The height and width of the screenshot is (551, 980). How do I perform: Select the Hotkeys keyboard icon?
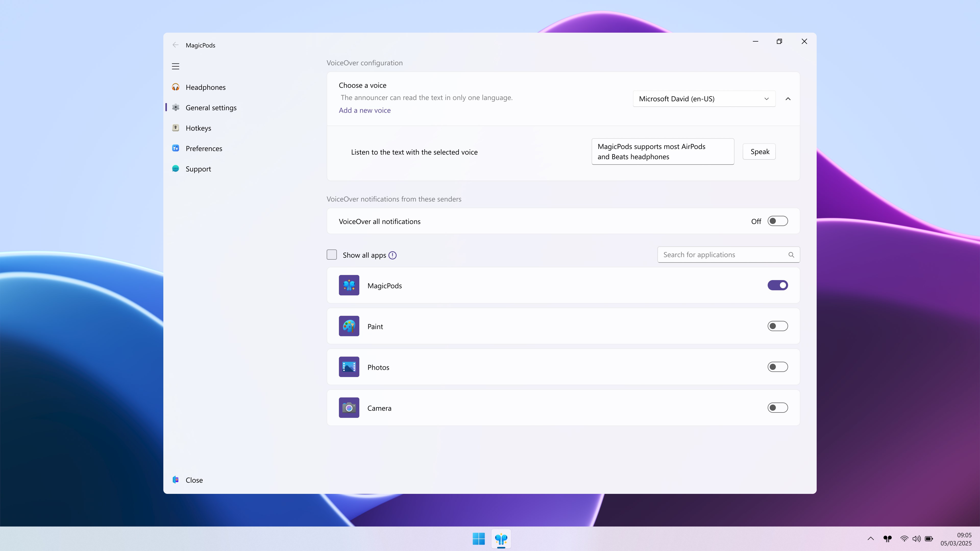coord(175,128)
